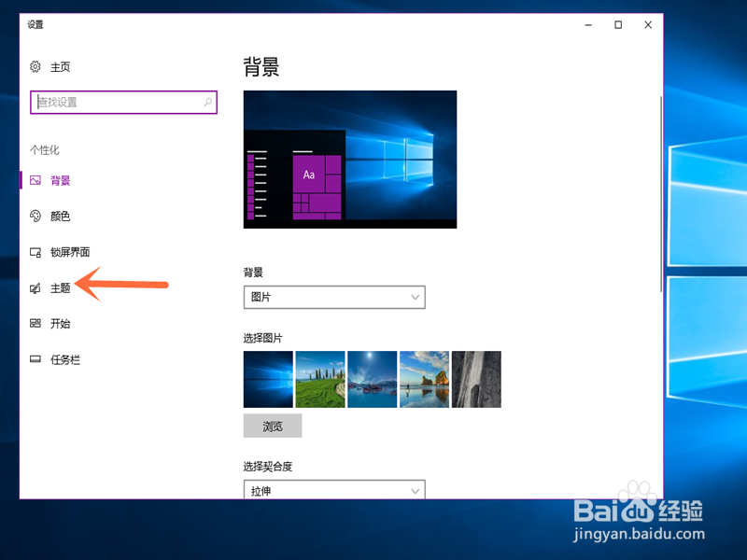747x560 pixels.
Task: Click the 背景 picture icon in sidebar
Action: click(x=35, y=180)
